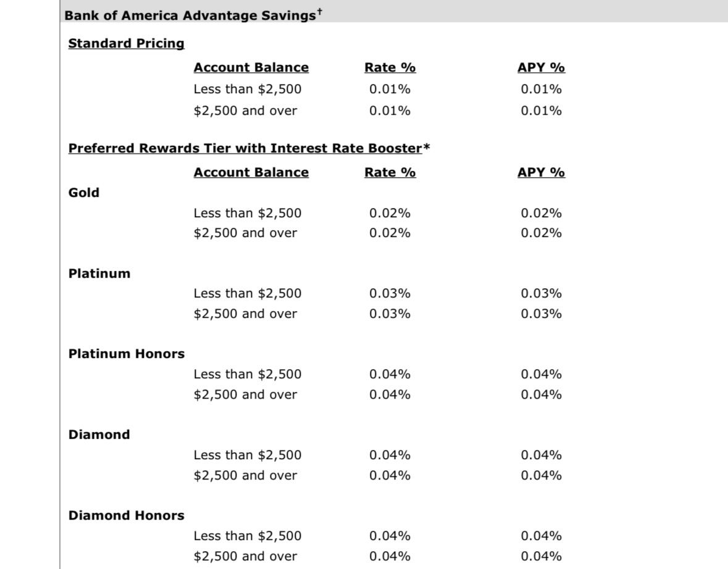
Task: Click Account Balance header under Standard Pricing
Action: point(251,67)
